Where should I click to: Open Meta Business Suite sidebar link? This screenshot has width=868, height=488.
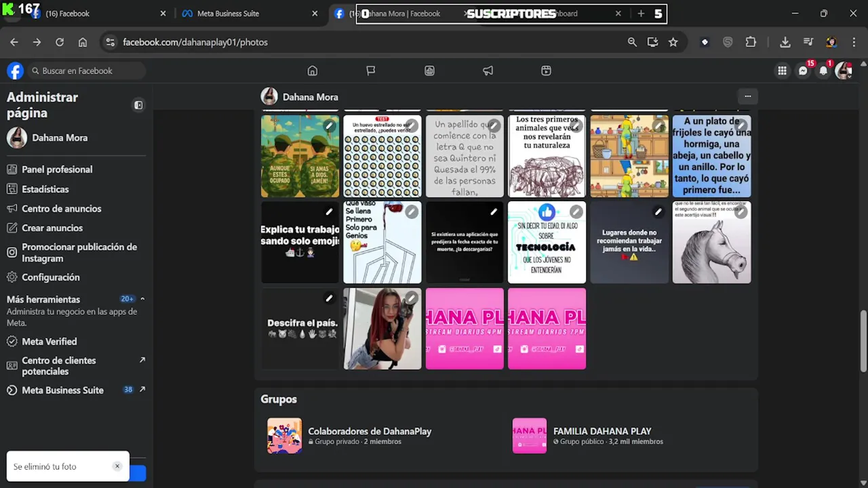coord(75,390)
